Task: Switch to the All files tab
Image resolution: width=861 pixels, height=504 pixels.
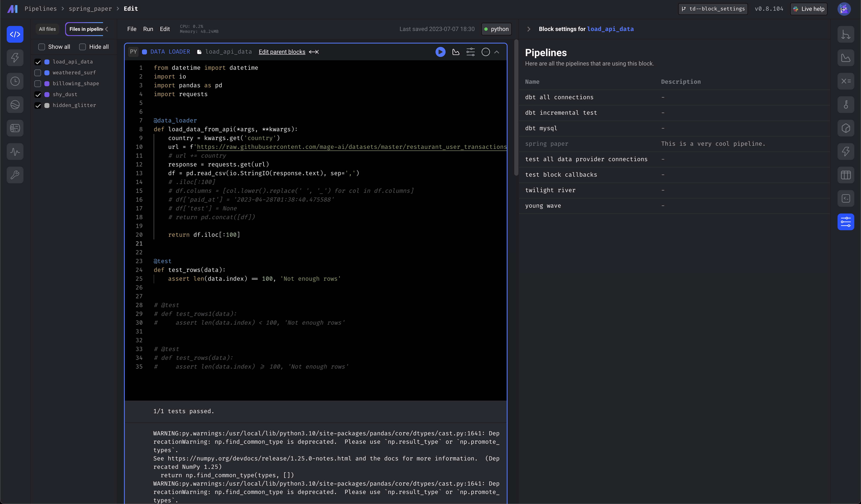Action: click(47, 29)
